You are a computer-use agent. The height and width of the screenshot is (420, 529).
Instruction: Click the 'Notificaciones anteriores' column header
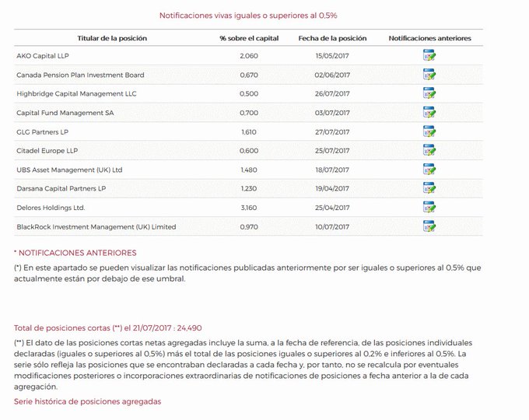(429, 38)
